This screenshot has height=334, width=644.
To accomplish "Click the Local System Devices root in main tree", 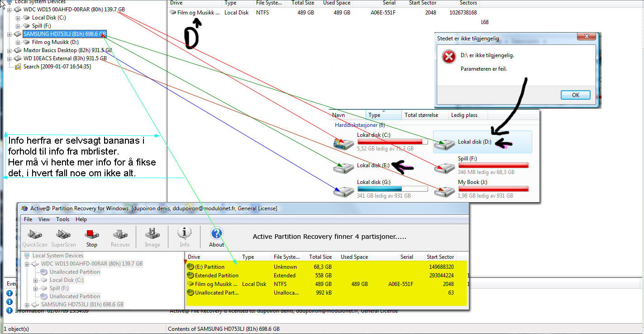I will click(40, 2).
